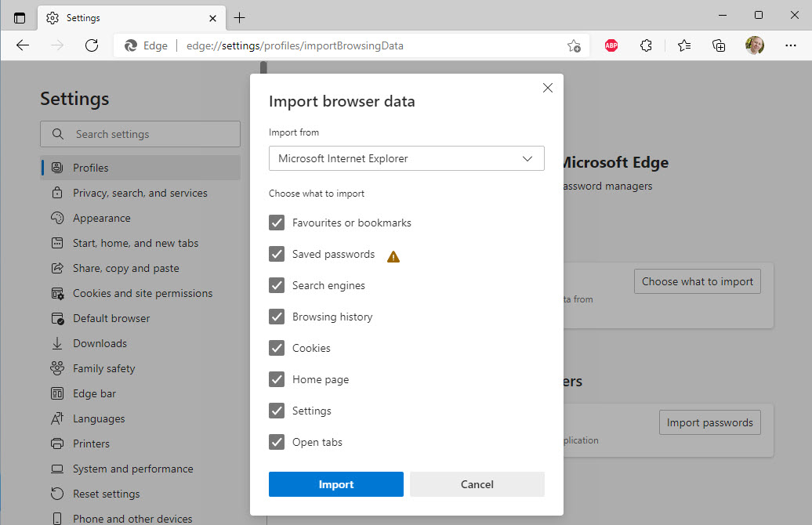Screen dimensions: 812x525
Task: Cancel the import dialog
Action: coord(477,484)
